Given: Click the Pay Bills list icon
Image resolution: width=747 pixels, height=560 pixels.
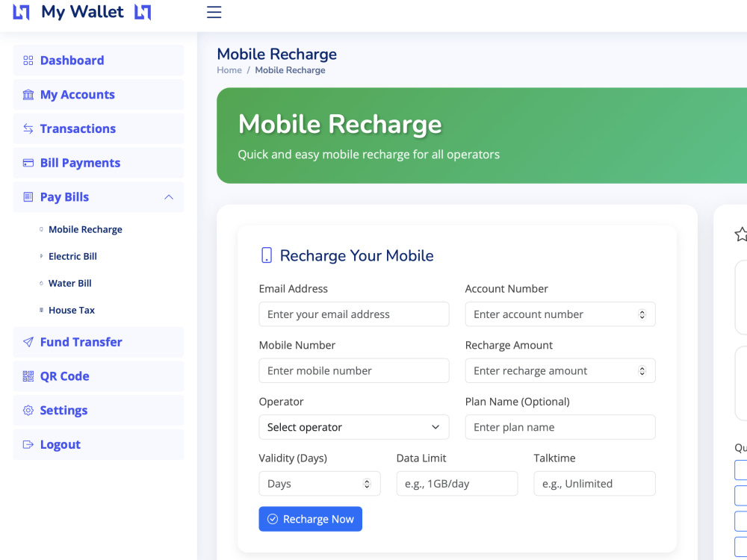Looking at the screenshot, I should 28,197.
